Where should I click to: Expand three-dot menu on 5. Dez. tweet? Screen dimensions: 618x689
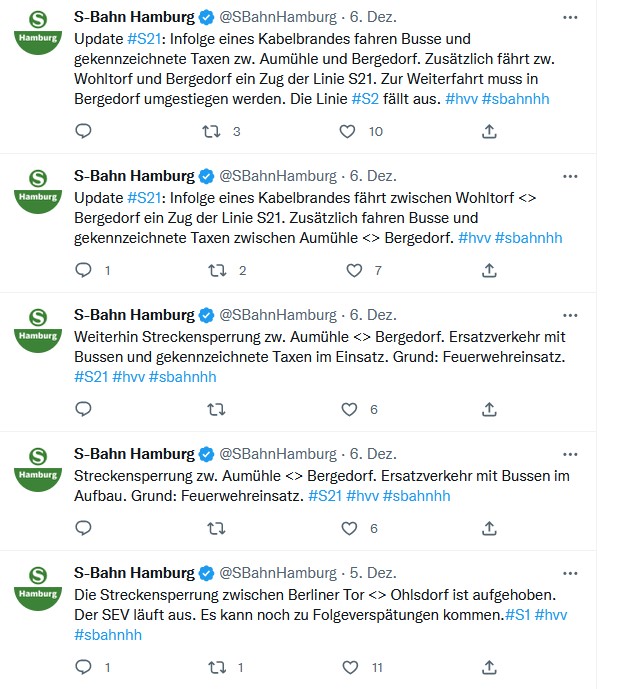tap(570, 573)
